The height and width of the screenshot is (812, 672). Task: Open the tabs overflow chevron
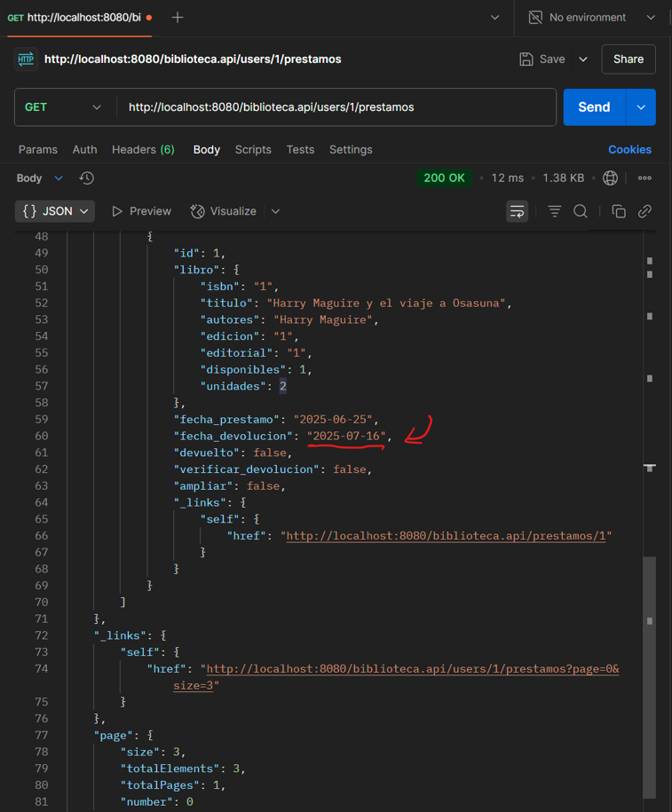(494, 18)
